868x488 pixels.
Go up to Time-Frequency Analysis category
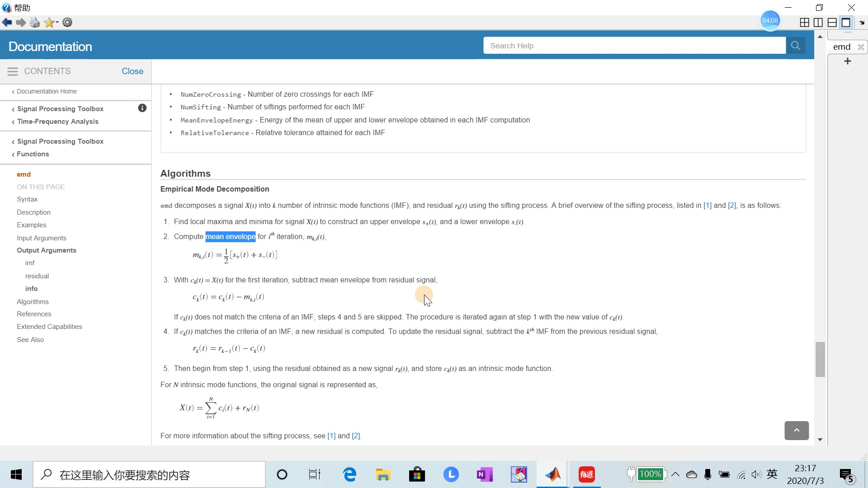pos(57,122)
